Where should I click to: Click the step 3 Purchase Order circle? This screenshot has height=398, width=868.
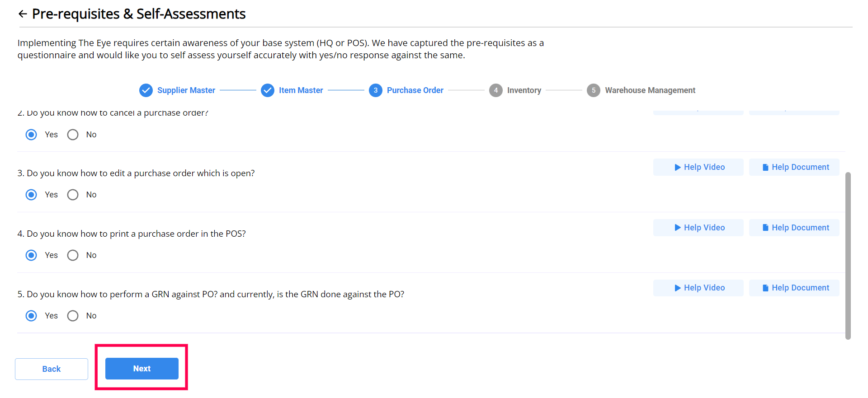(x=375, y=90)
